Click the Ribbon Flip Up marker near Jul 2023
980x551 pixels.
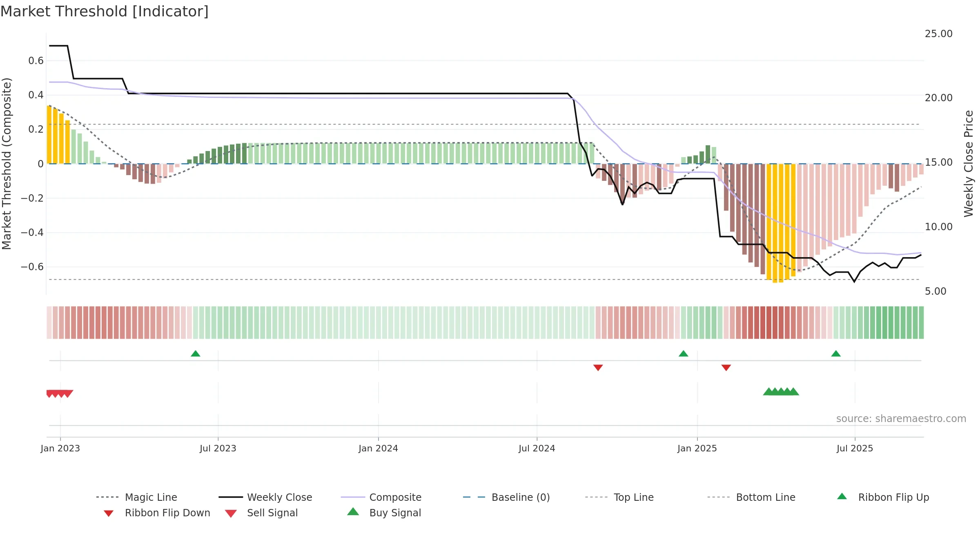coord(196,353)
